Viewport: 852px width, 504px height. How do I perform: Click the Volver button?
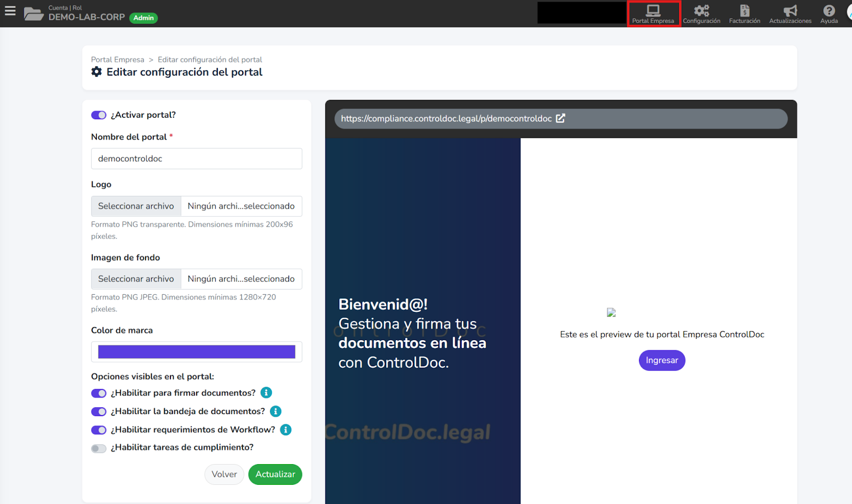tap(224, 474)
